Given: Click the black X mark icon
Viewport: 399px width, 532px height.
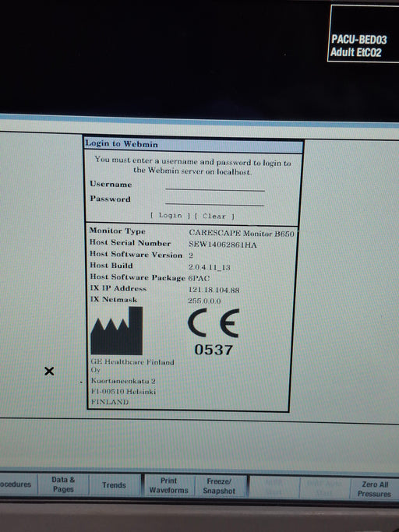Looking at the screenshot, I should 49,371.
